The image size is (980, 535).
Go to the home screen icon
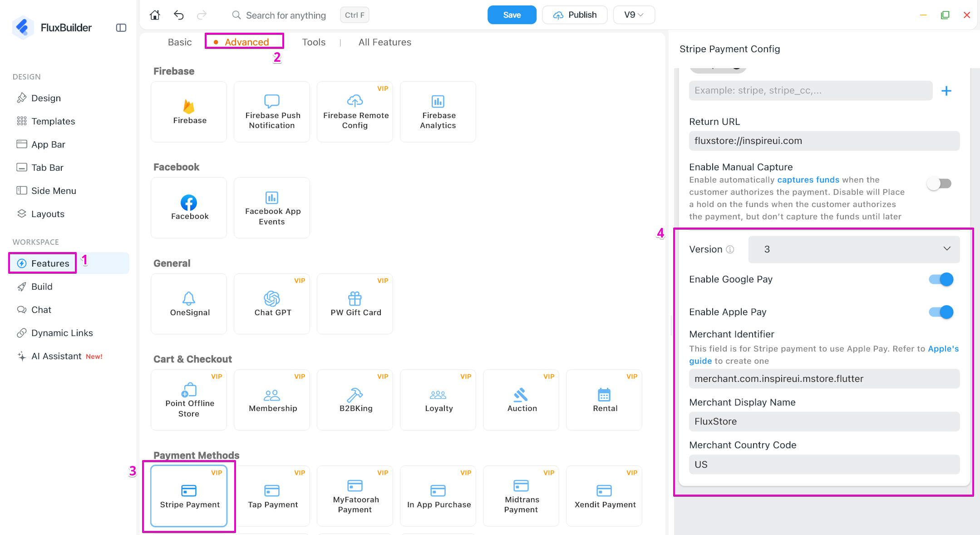point(155,15)
